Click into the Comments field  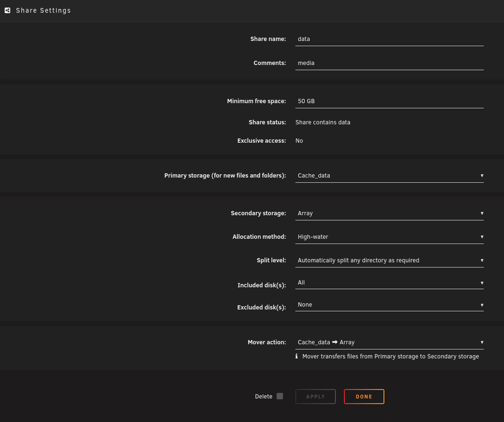coord(389,63)
